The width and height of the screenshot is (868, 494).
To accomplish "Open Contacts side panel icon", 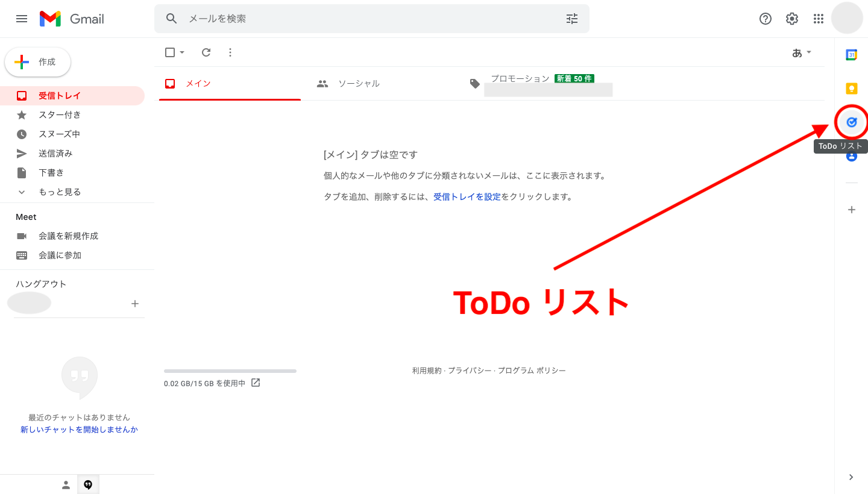I will (x=851, y=156).
